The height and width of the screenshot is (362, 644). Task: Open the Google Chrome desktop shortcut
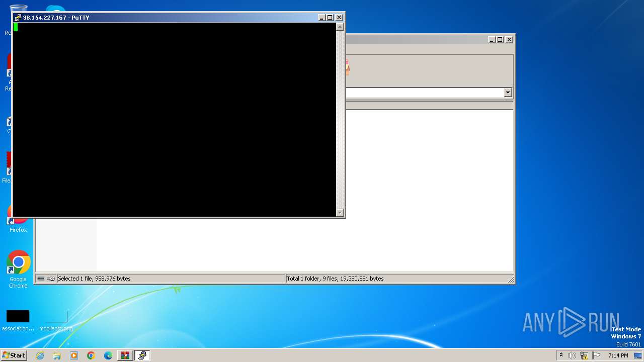(x=18, y=269)
